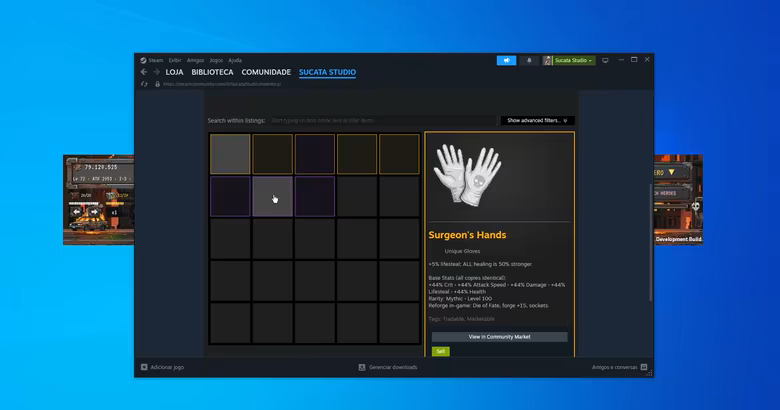This screenshot has height=410, width=780.
Task: Expand the Sucata Studio account dropdown
Action: (x=569, y=60)
